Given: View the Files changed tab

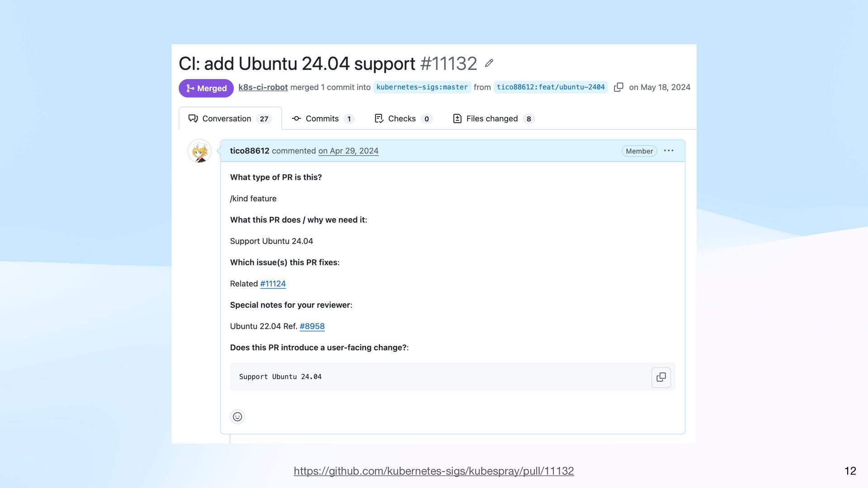Looking at the screenshot, I should click(493, 118).
